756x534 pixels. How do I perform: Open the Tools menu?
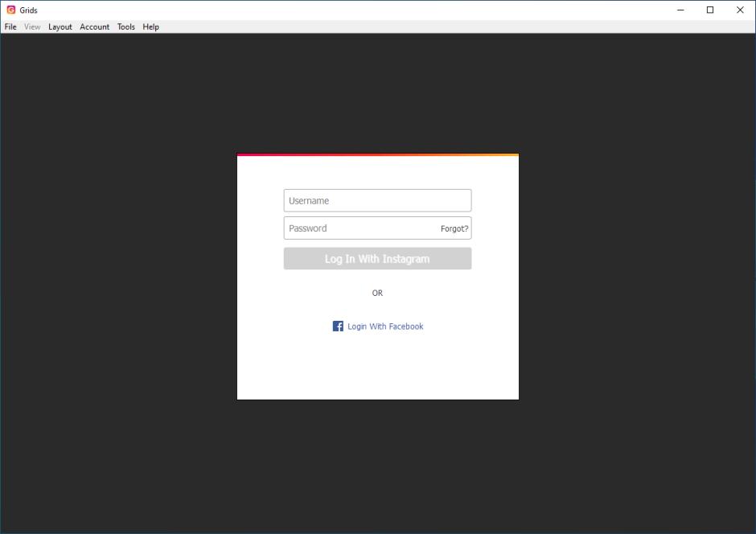[x=125, y=27]
